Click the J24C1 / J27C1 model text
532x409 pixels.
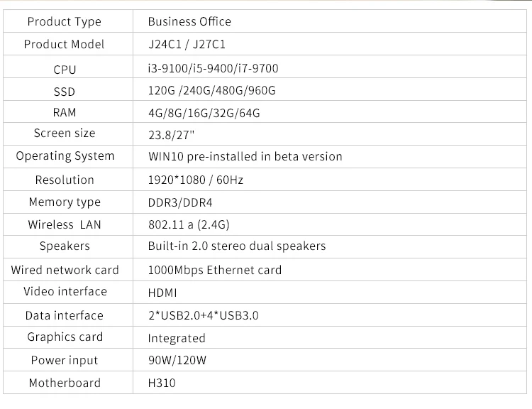(187, 44)
